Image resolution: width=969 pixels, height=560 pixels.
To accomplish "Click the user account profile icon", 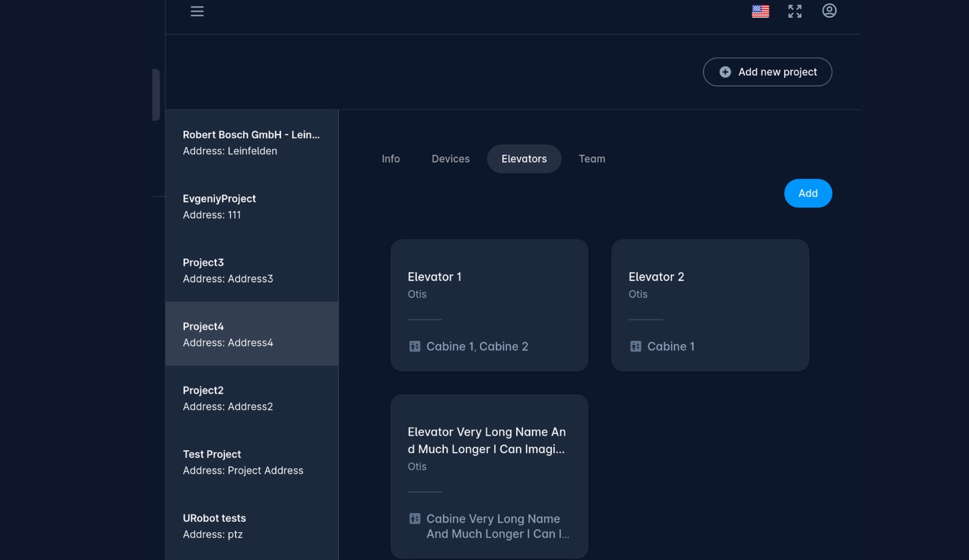I will point(829,11).
